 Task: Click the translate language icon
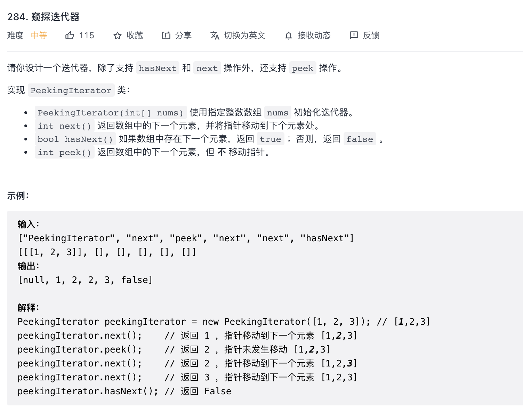215,35
